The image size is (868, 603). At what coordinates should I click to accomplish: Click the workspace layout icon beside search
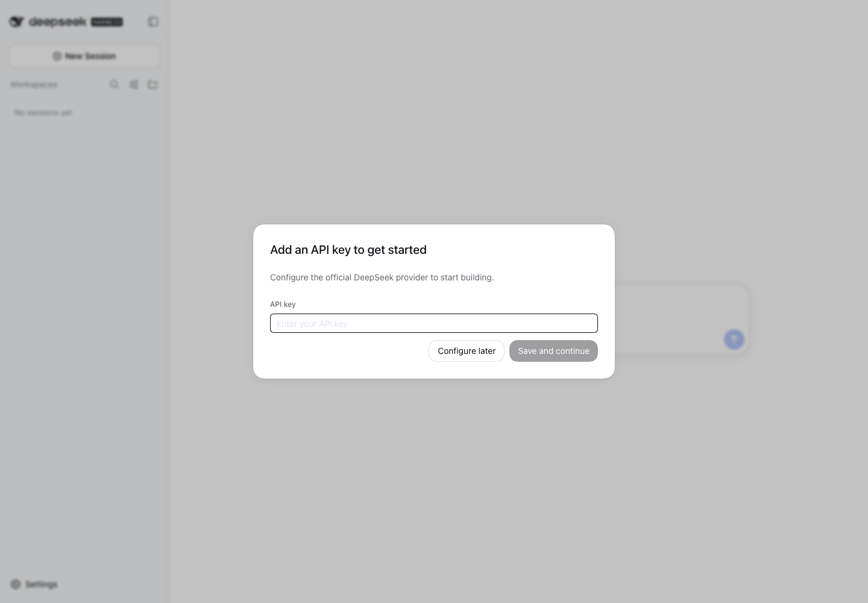134,84
